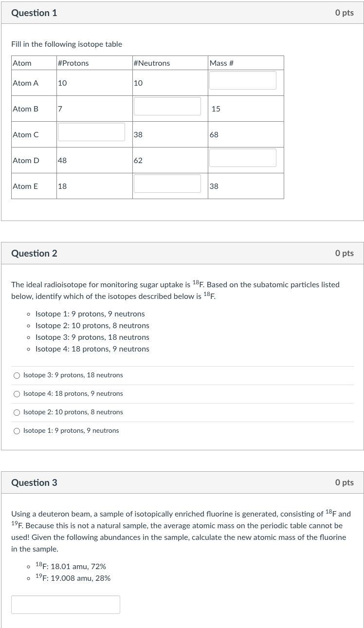Image resolution: width=364 pixels, height=628 pixels.
Task: Click #Neutrons input field for Atom B
Action: (x=167, y=105)
